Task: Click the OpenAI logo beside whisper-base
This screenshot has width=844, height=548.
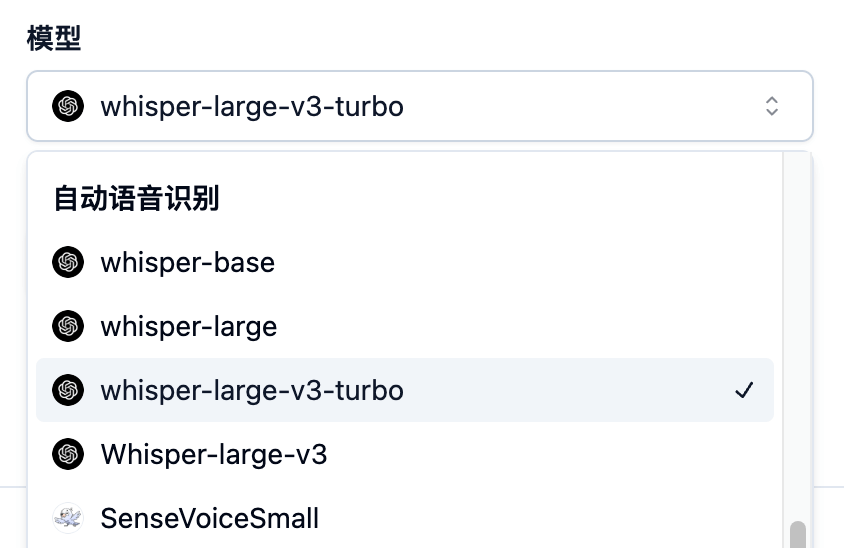Action: coord(68,263)
